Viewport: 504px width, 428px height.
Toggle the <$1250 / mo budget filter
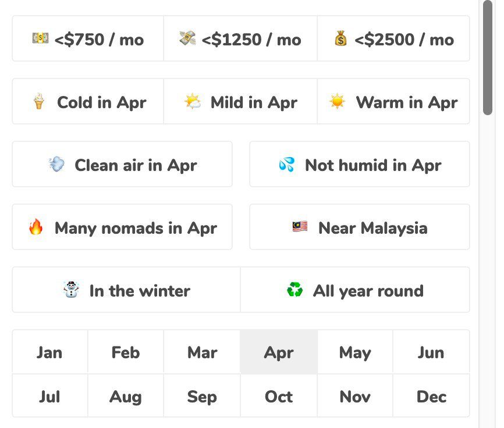click(240, 39)
